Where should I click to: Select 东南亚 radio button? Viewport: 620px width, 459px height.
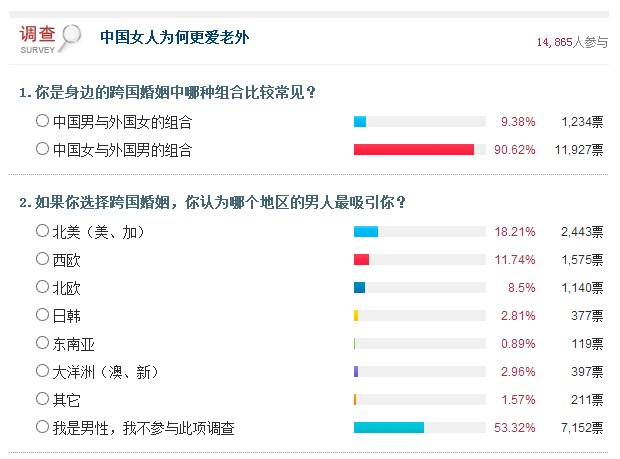pos(42,343)
